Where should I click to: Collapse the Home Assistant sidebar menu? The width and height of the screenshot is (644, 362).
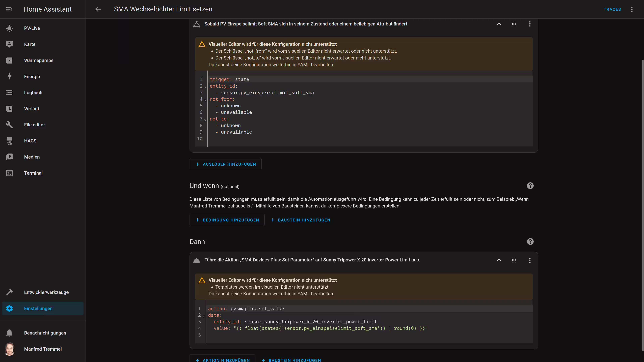tap(9, 9)
